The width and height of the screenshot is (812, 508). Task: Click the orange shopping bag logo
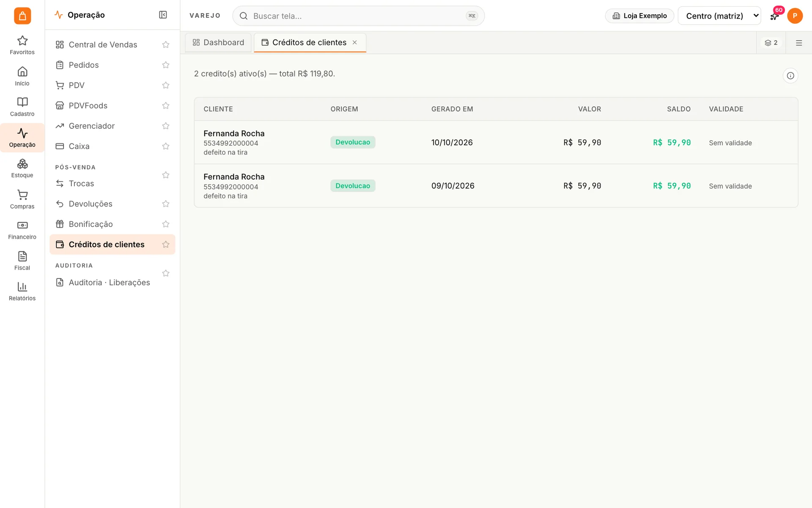[x=22, y=16]
